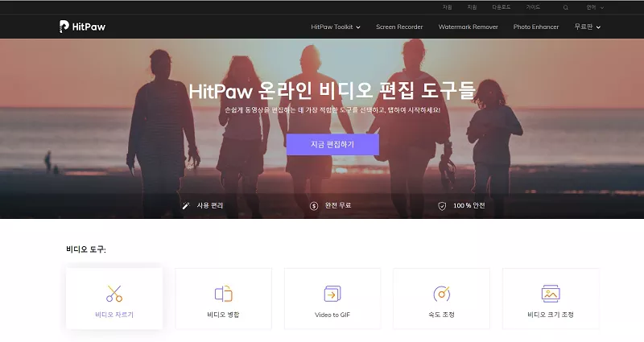
Task: Pick the speed adjust (속도 조정) icon
Action: [x=441, y=294]
